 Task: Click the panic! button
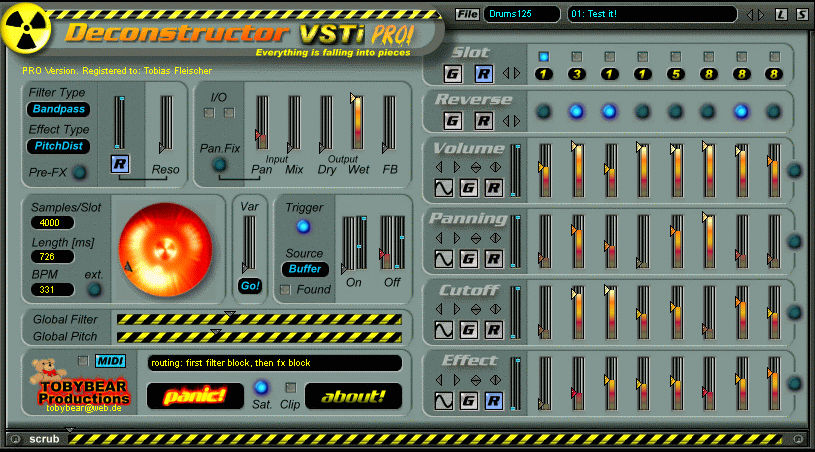(195, 396)
